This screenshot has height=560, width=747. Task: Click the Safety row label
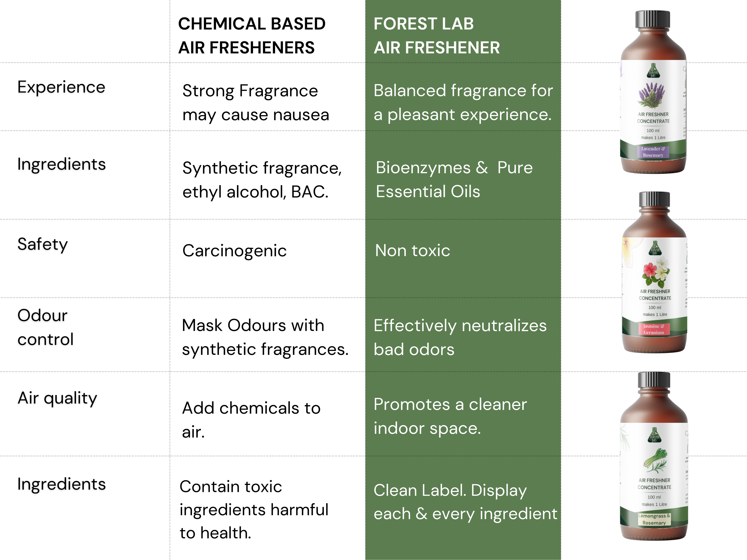point(43,244)
